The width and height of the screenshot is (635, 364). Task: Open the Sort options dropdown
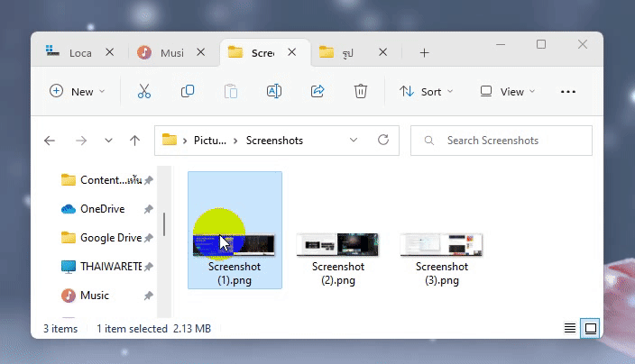tap(426, 91)
